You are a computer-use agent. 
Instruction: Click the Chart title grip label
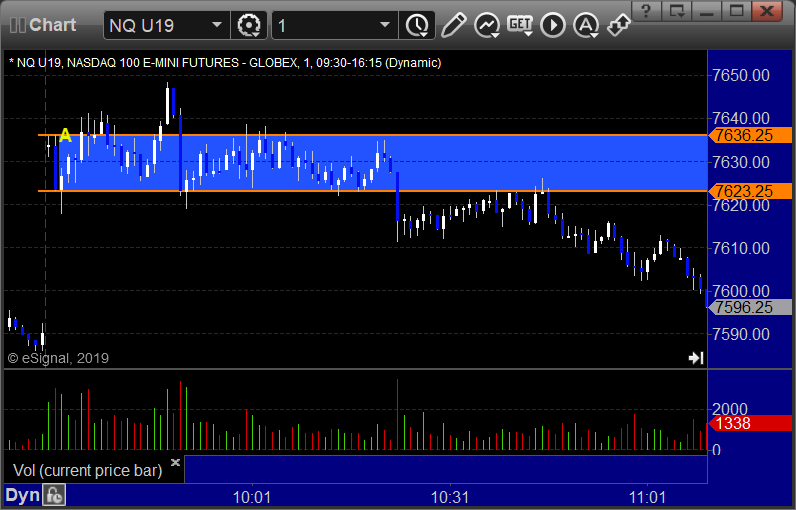43,25
